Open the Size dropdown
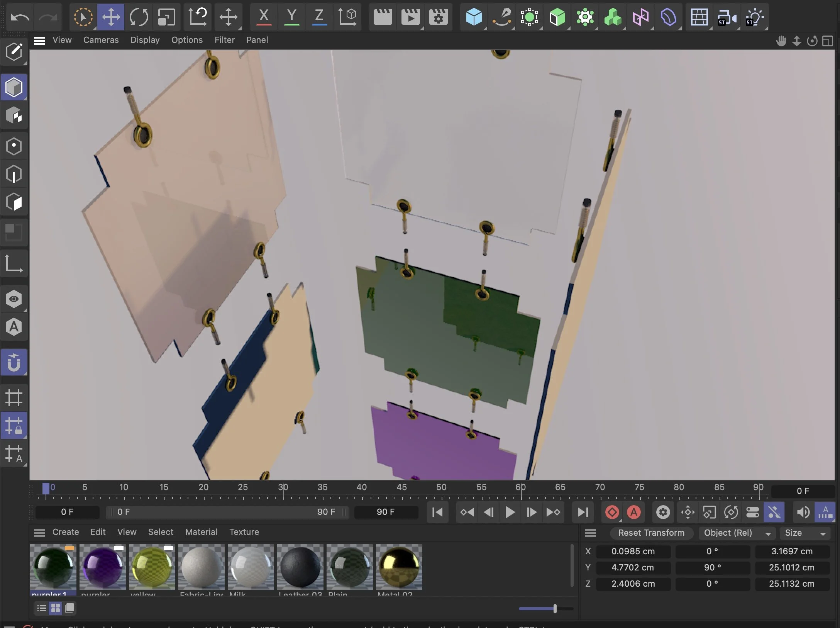This screenshot has height=628, width=840. tap(805, 533)
